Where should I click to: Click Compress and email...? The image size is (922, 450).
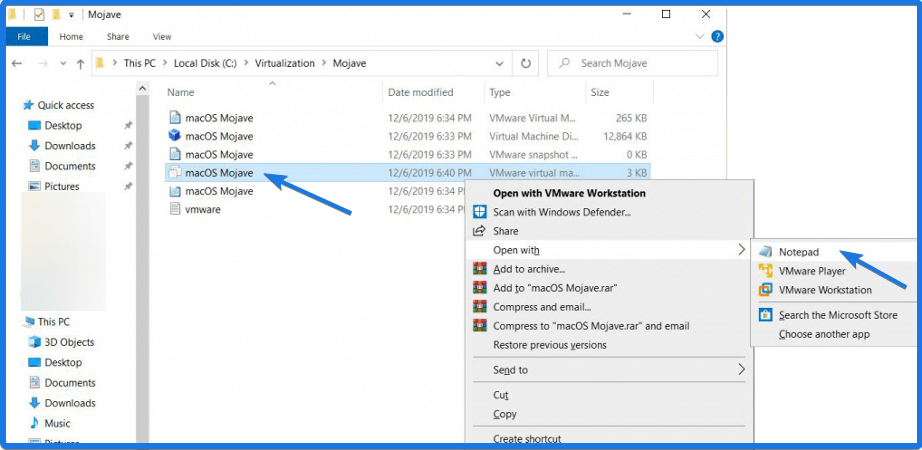pos(542,307)
